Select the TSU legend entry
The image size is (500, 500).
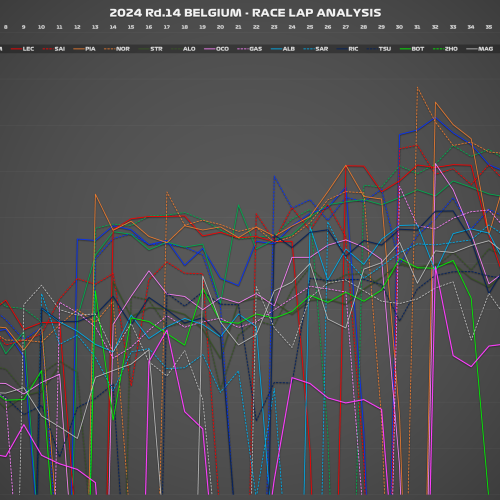tap(379, 49)
